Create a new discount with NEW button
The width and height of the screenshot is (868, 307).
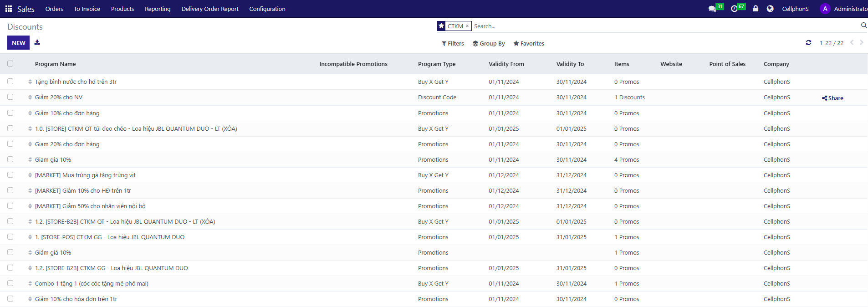[18, 43]
